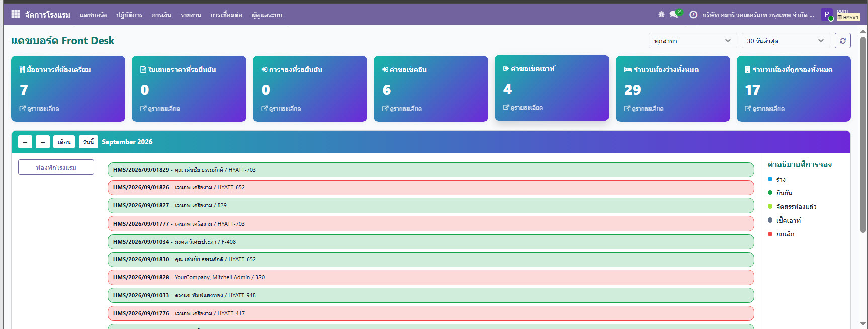Open the การเงิน menu

161,15
